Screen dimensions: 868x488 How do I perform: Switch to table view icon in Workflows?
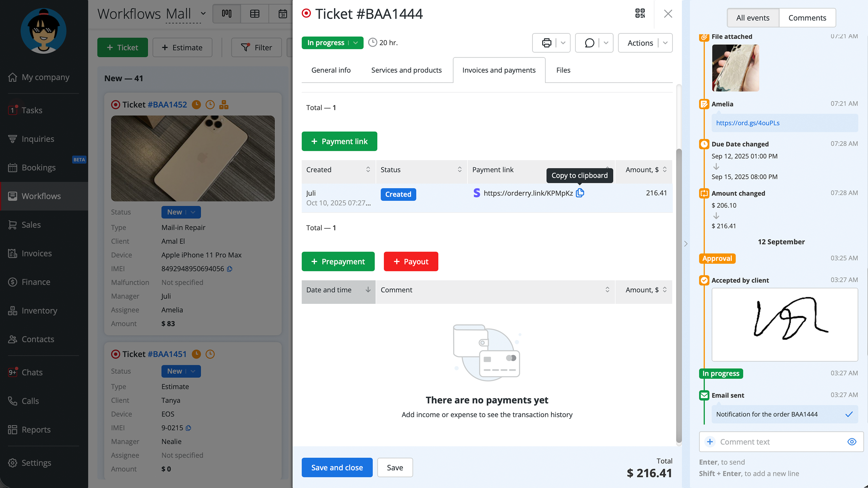[x=255, y=14]
